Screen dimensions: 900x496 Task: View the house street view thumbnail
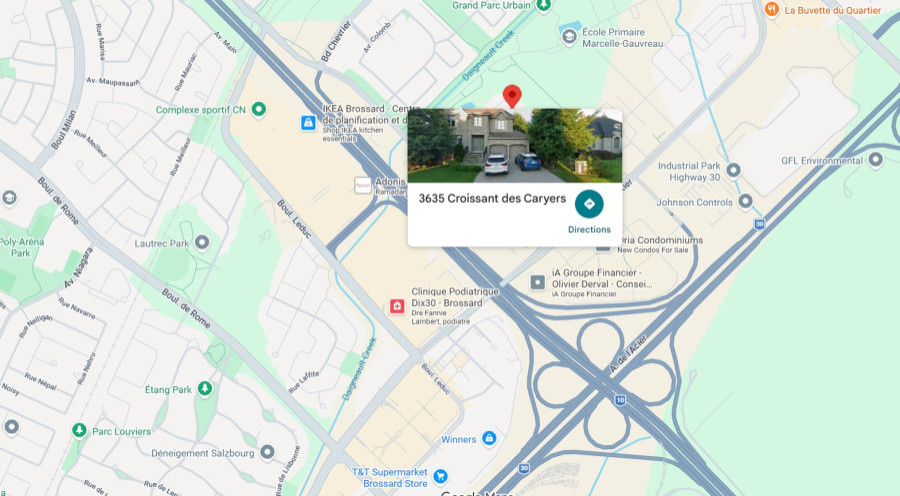coord(515,146)
